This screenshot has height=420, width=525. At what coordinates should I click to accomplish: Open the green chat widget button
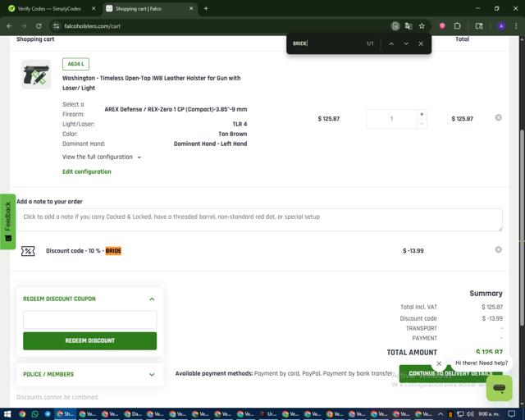click(x=500, y=388)
